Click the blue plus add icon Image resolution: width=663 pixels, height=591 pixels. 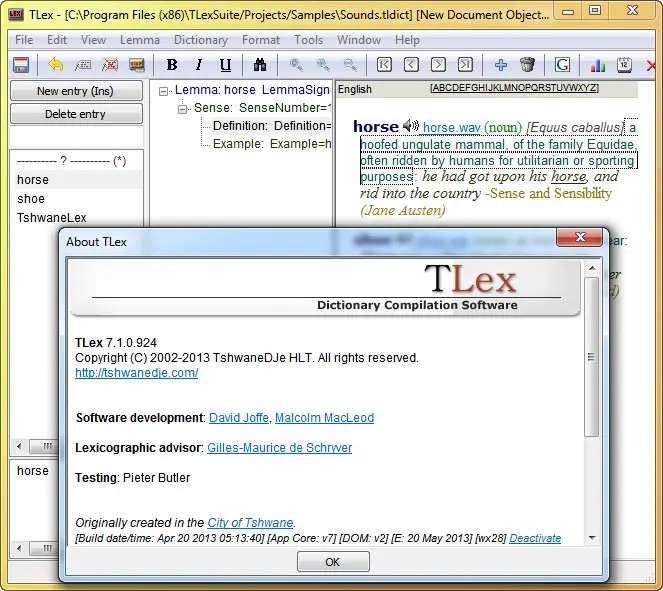coord(501,65)
